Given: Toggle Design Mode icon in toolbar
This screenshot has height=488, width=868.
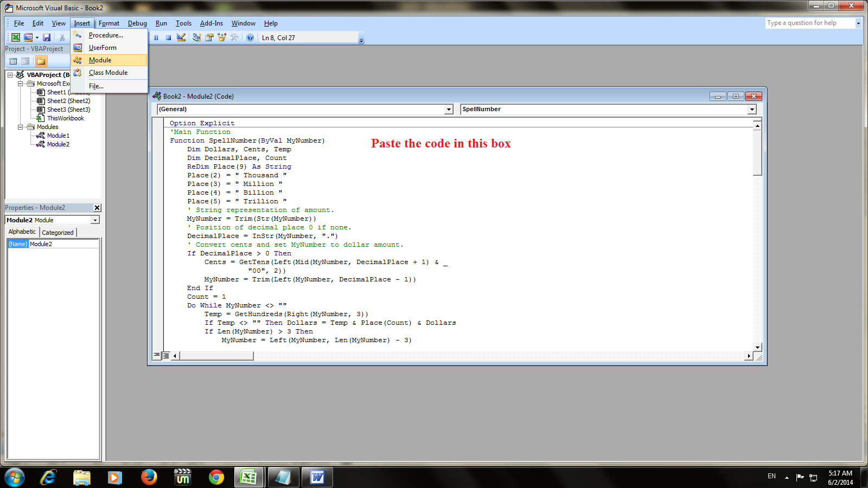Looking at the screenshot, I should [181, 37].
